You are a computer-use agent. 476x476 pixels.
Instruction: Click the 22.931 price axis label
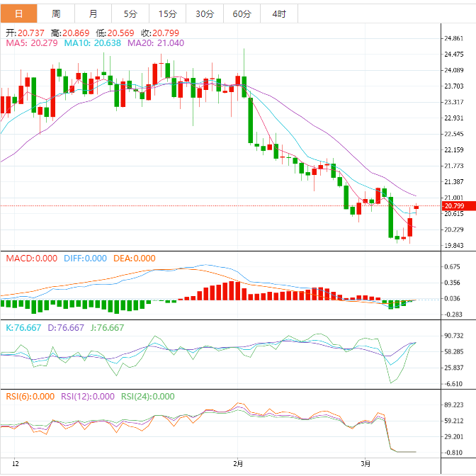click(454, 118)
